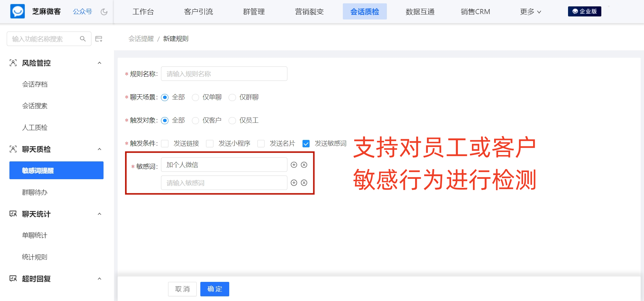Toggle dark mode moon icon
Screen dimensions: 644x301
tap(104, 12)
